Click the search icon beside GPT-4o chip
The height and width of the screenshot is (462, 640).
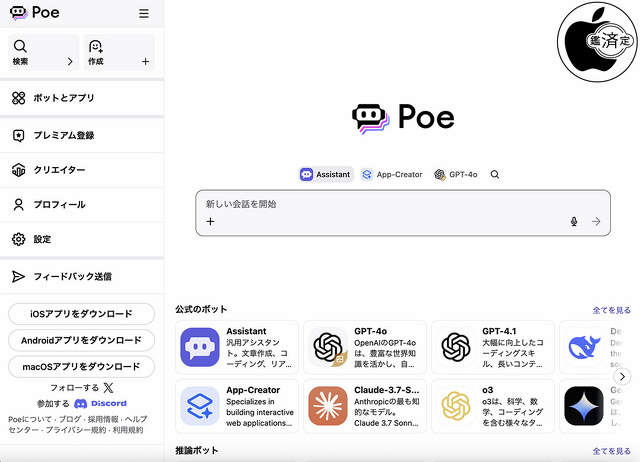[x=495, y=175]
